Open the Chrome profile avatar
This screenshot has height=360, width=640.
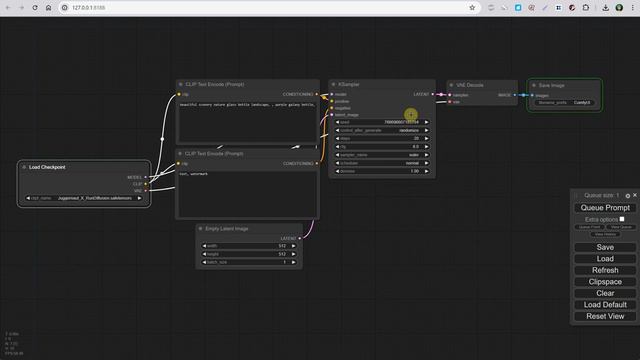[619, 8]
